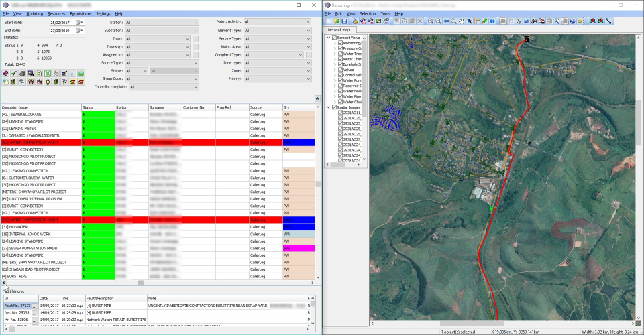
Task: Uncheck the Spatial Images checkbox
Action: (x=334, y=107)
